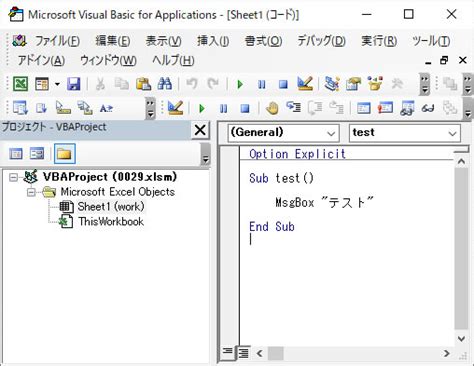Close the Project Explorer panel
The width and height of the screenshot is (474, 366).
point(200,130)
